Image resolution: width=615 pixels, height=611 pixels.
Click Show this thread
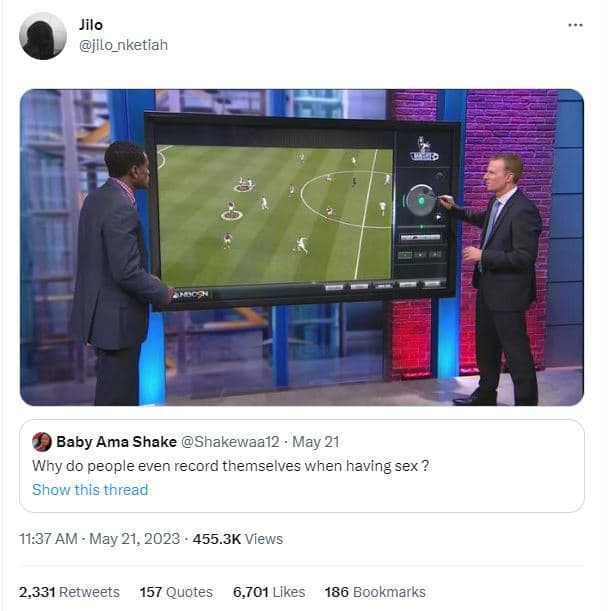pyautogui.click(x=90, y=490)
